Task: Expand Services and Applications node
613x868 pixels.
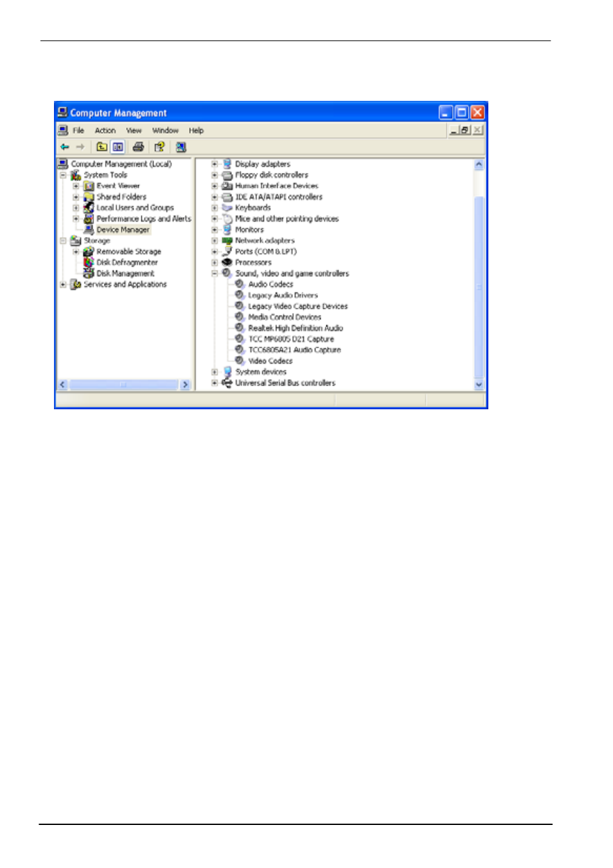Action: tap(63, 285)
